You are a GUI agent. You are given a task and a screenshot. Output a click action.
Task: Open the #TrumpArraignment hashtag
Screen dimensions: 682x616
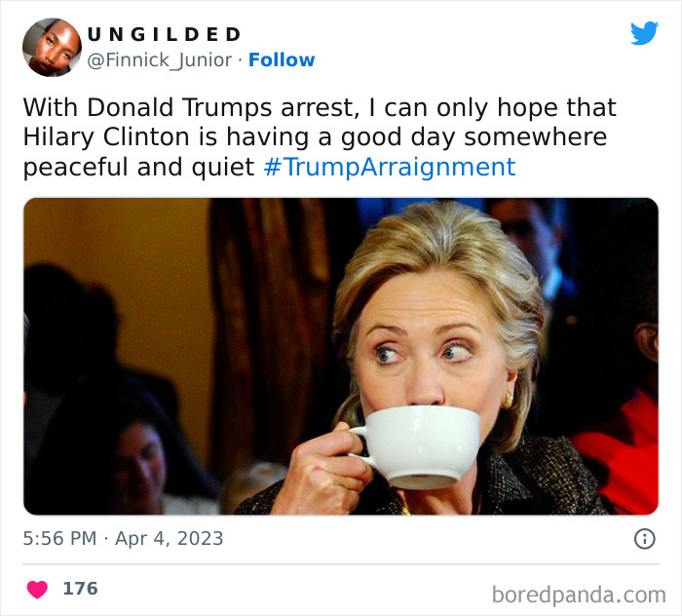coord(390,167)
